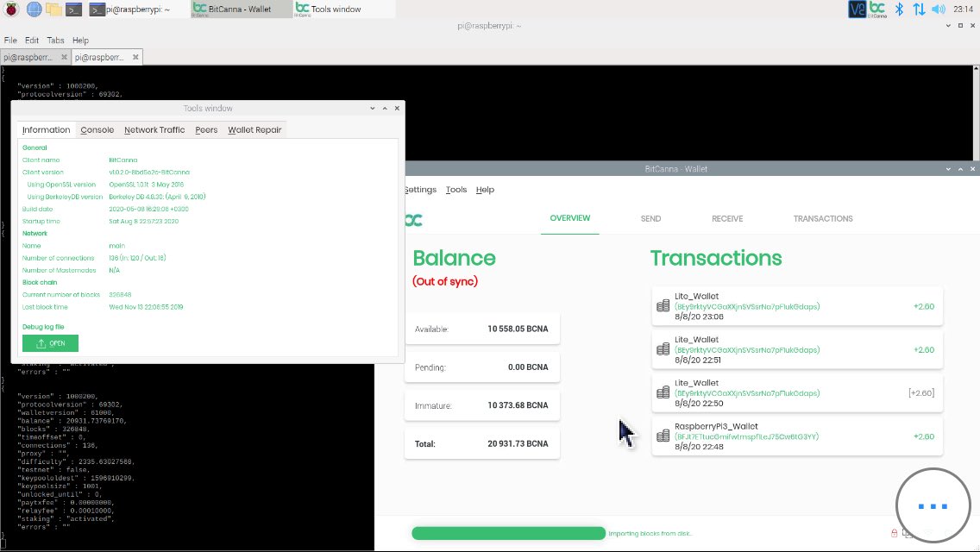This screenshot has height=552, width=980.
Task: Launch the web browser globe icon
Action: click(34, 9)
